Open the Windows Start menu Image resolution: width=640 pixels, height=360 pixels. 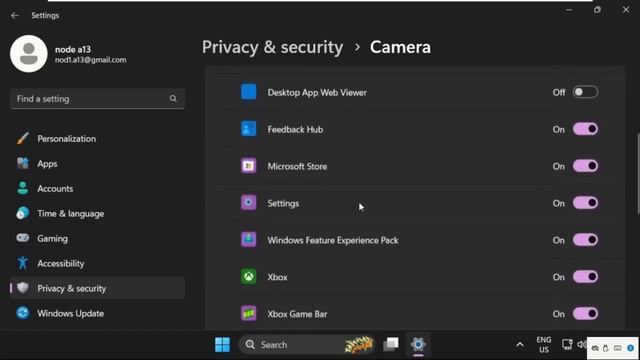tap(222, 345)
